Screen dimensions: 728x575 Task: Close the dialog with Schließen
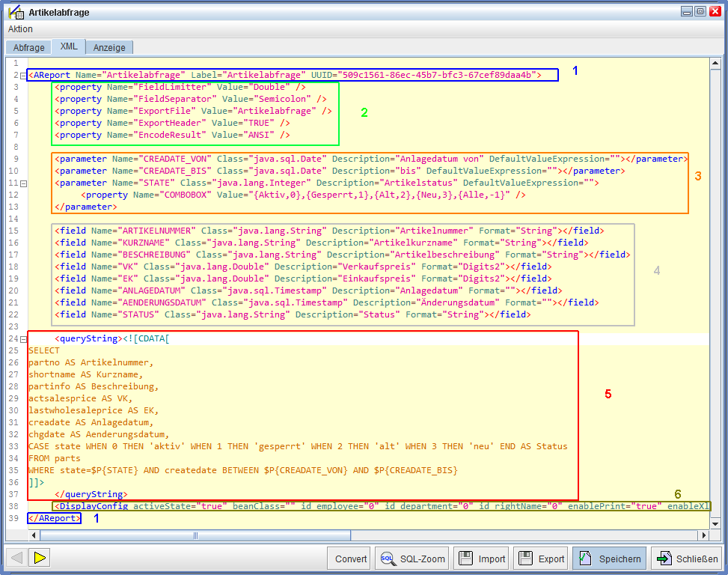tap(686, 559)
